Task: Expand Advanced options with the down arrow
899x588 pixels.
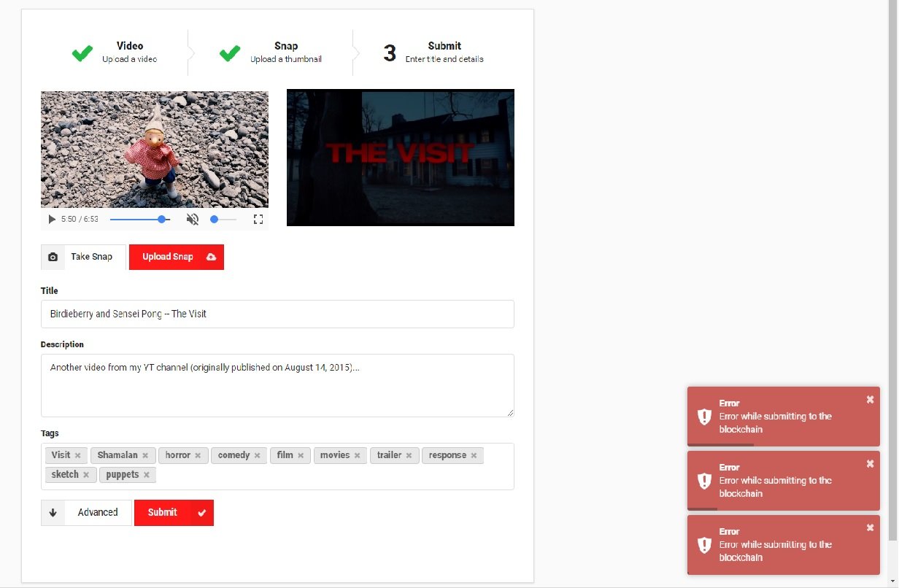Action: point(53,512)
